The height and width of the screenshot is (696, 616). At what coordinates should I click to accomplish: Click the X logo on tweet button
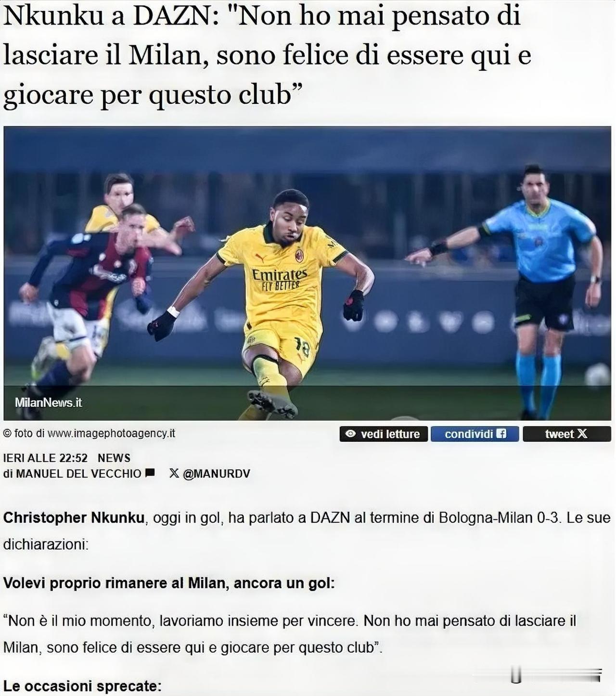[x=582, y=434]
